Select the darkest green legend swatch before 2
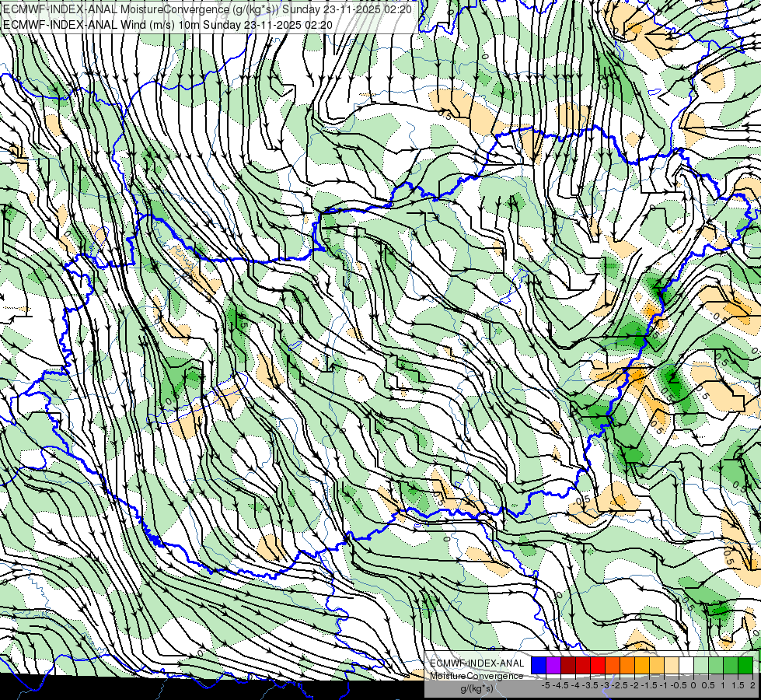 pyautogui.click(x=745, y=665)
